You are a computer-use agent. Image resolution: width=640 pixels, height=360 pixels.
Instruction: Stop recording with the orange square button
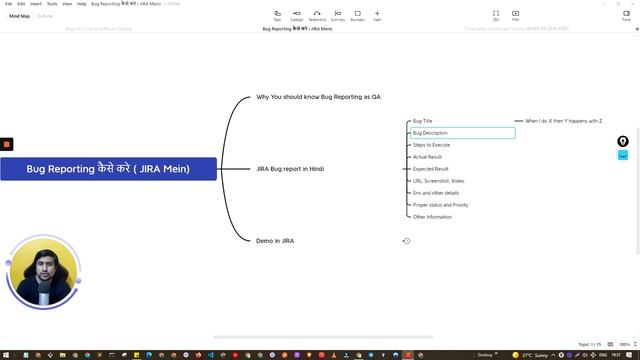(7, 144)
